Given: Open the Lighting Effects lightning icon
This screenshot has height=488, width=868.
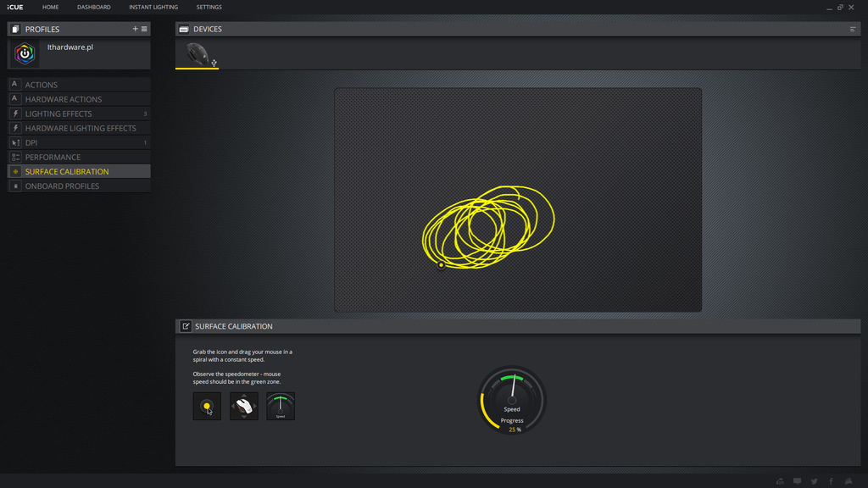Looking at the screenshot, I should [x=14, y=114].
